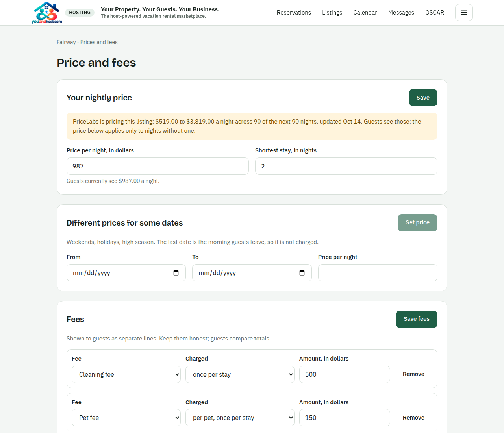Edit the Cleaning fee amount 500
504x433 pixels.
[345, 374]
